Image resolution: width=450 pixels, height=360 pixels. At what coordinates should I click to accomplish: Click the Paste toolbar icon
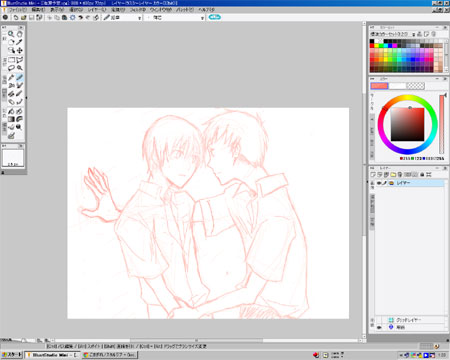(65, 17)
